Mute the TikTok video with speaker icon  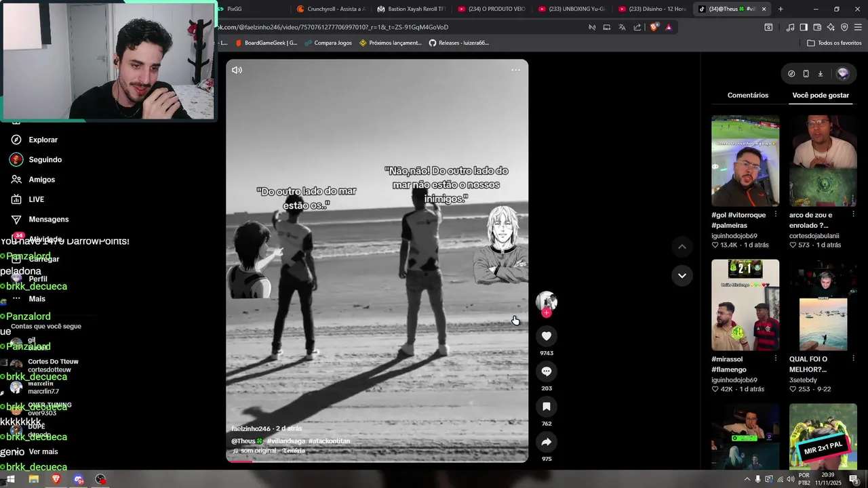tap(237, 70)
